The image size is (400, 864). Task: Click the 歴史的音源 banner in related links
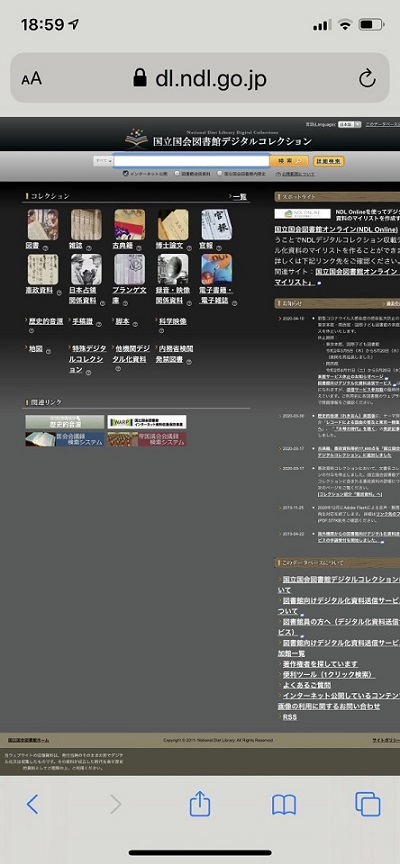[x=64, y=422]
